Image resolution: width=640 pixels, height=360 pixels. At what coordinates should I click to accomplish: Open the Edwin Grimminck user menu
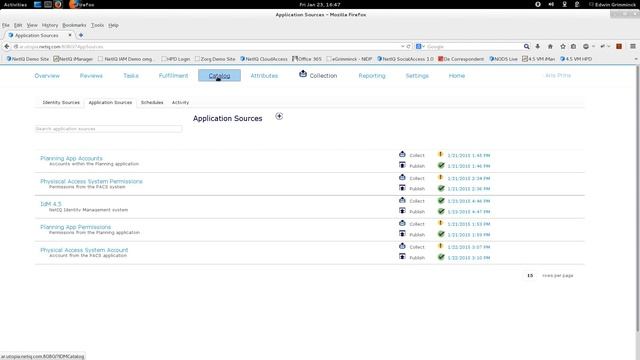[612, 4]
